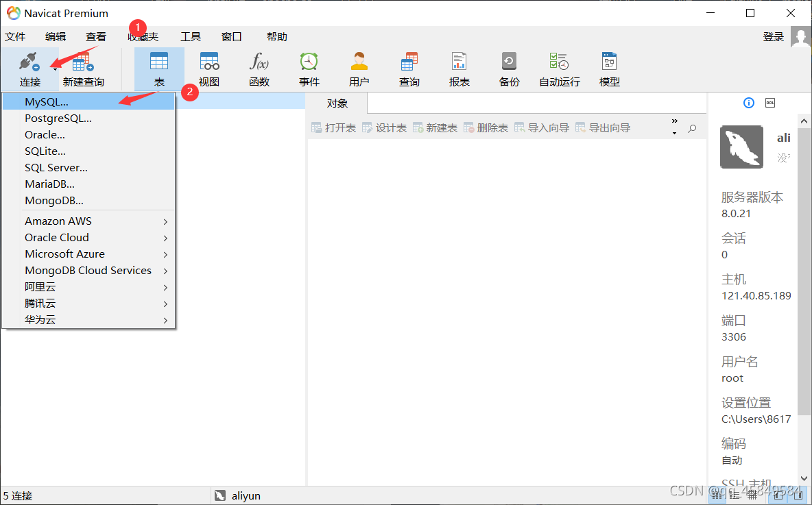
Task: Toggle the right info pane icon
Action: click(798, 495)
